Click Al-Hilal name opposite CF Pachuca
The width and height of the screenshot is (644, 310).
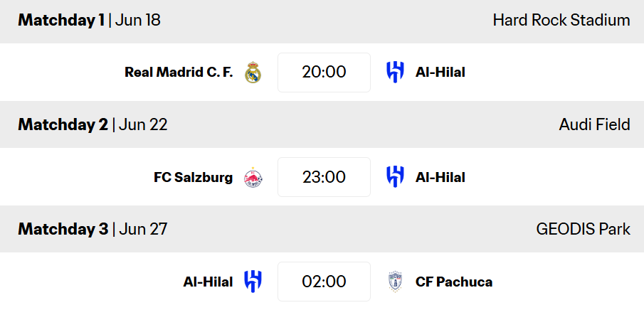click(x=208, y=282)
